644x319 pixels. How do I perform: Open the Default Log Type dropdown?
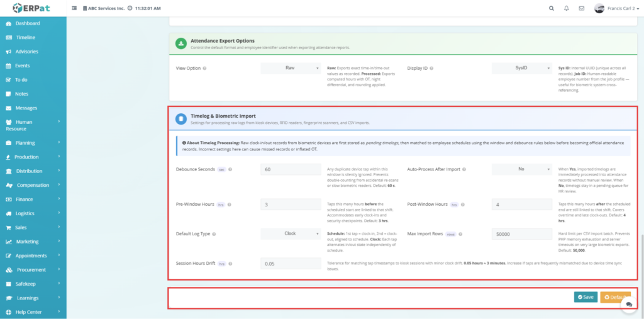point(291,233)
